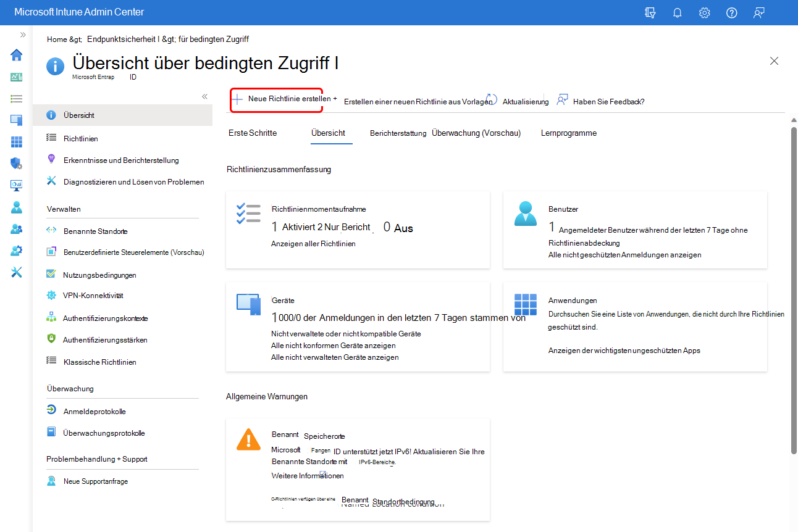Close the Übersicht blade with X
Image resolution: width=798 pixels, height=532 pixels.
pos(774,60)
